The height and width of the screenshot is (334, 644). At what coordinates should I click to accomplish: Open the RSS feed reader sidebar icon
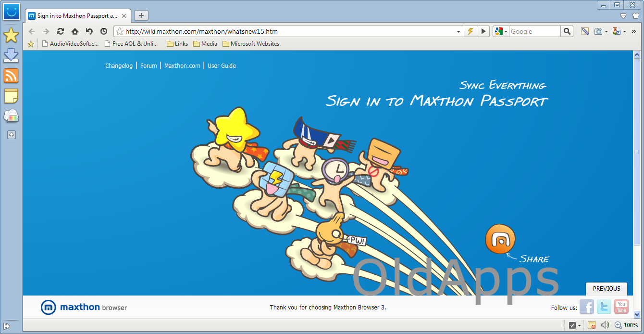pos(11,76)
